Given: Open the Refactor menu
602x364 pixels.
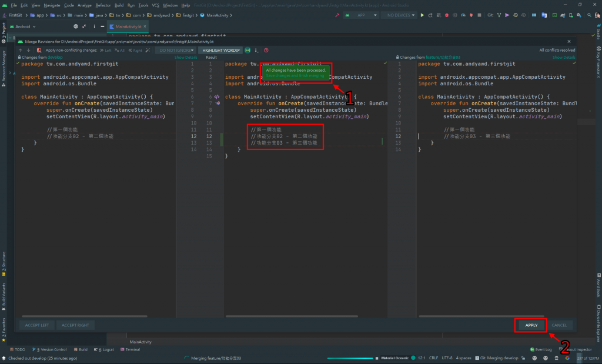Looking at the screenshot, I should point(103,5).
